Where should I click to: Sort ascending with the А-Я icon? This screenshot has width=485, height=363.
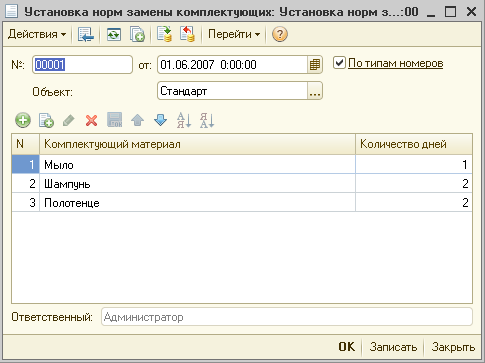(x=184, y=120)
